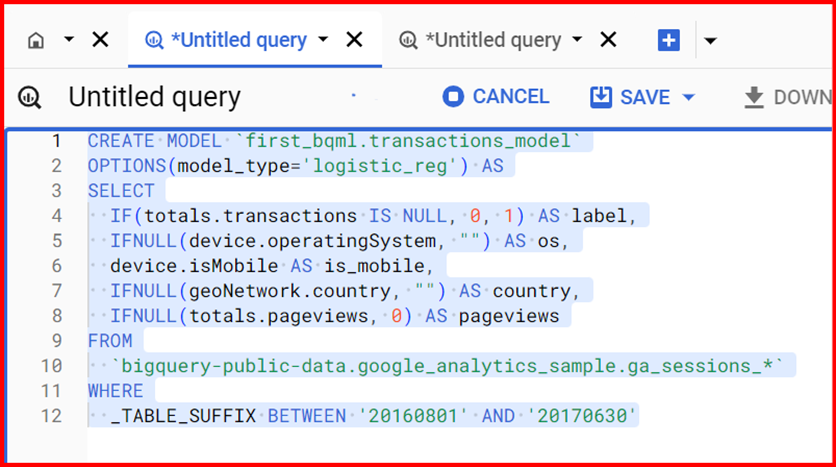Click the _TABLE_SUFFIX BETWEEN line
Viewport: 836px width, 467px height.
click(373, 416)
